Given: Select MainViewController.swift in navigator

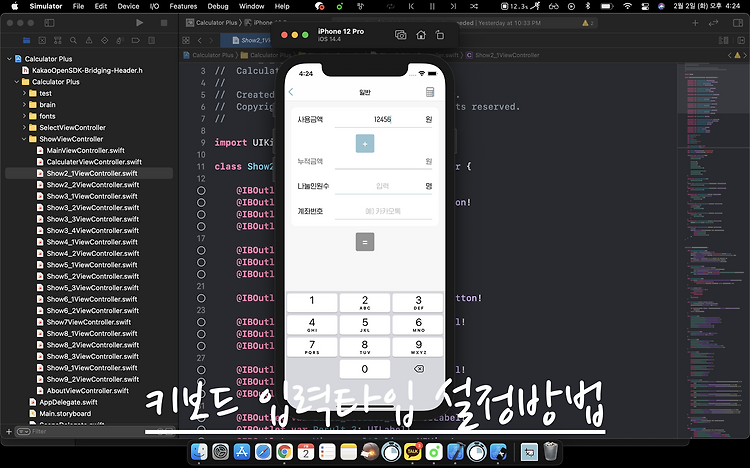Looking at the screenshot, I should tap(85, 150).
